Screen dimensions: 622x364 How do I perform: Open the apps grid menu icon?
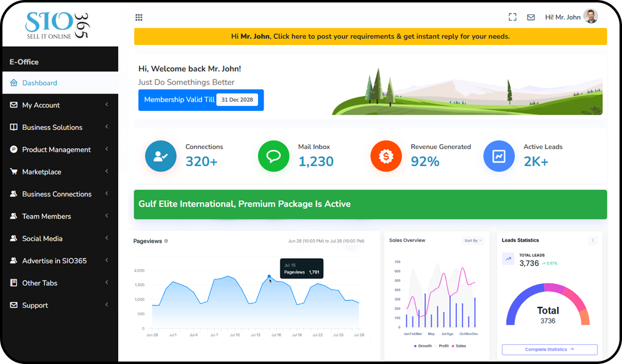click(139, 17)
